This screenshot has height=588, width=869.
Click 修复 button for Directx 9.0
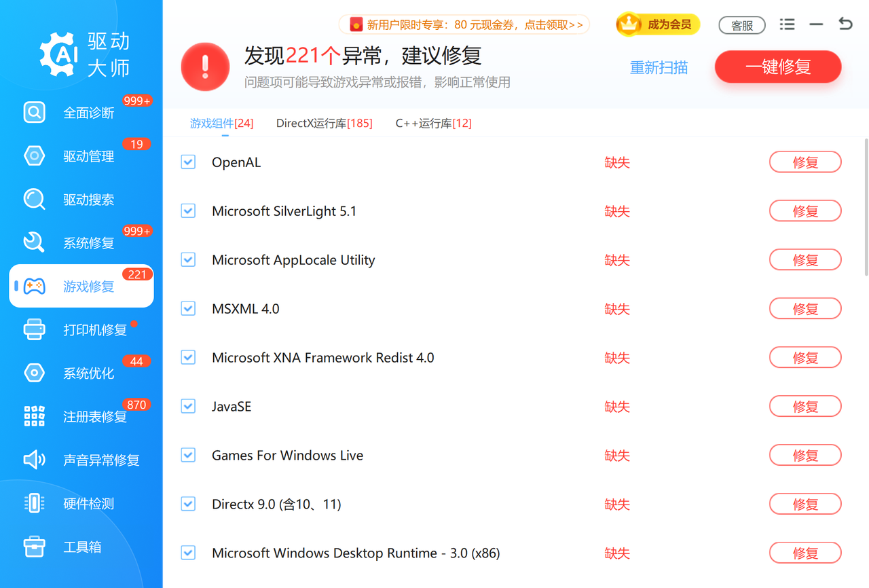click(805, 504)
